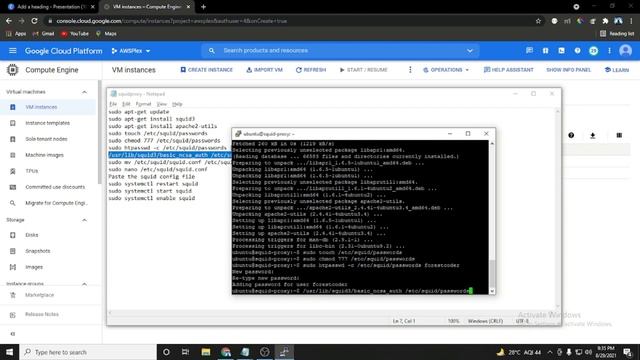Screen dimensions: 640x360
Task: Open the header three-dot settings menu
Action: point(609,51)
